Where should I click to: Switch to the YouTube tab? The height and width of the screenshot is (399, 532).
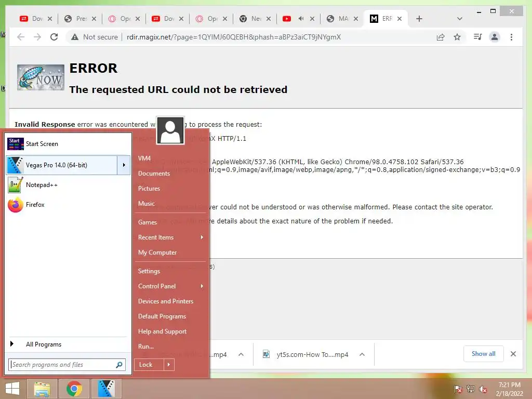(287, 19)
